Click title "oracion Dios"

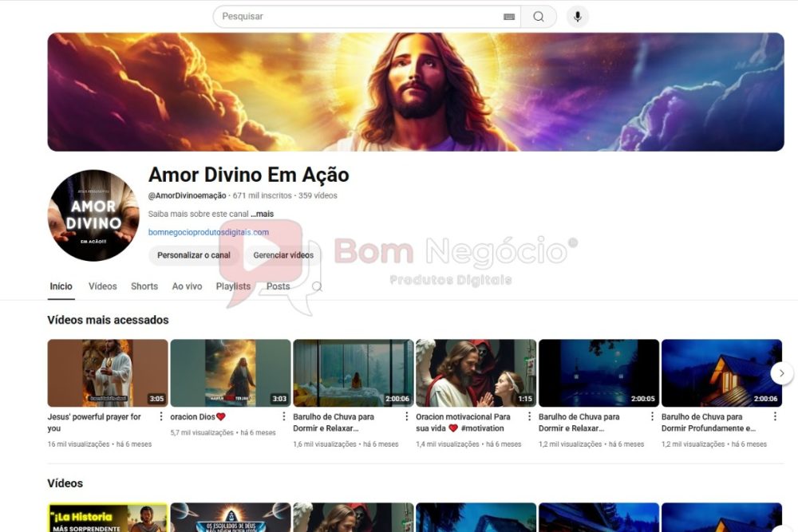(x=197, y=417)
